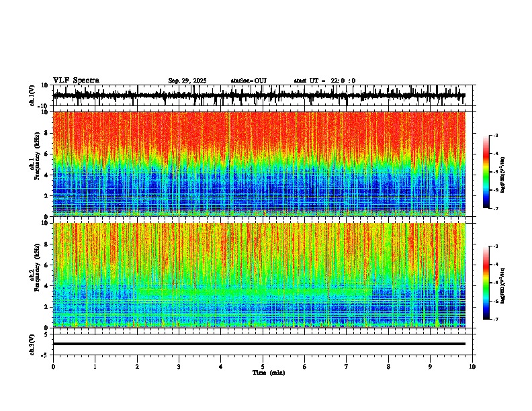Click the "4" kHz tick on ch.2 spectrogram axis
Viewport: 532px width, 411px height.
pyautogui.click(x=47, y=286)
